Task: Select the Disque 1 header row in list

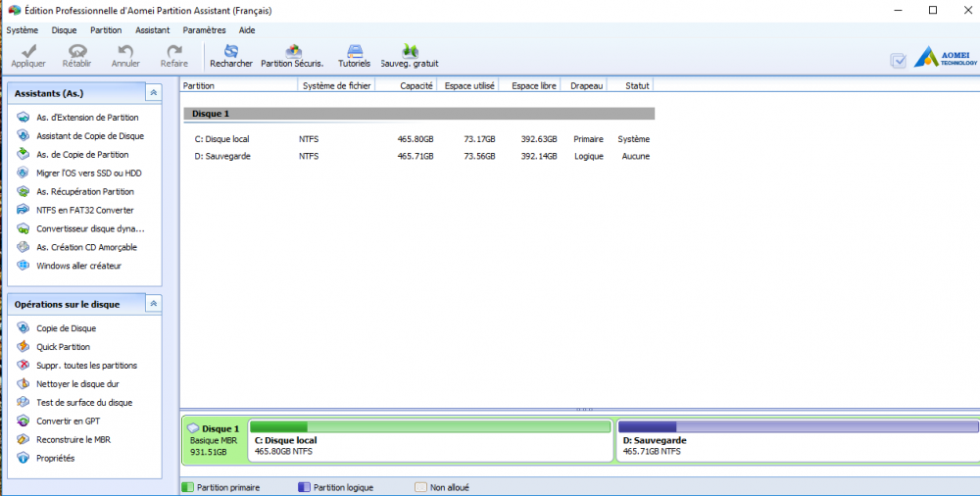Action: coord(418,114)
